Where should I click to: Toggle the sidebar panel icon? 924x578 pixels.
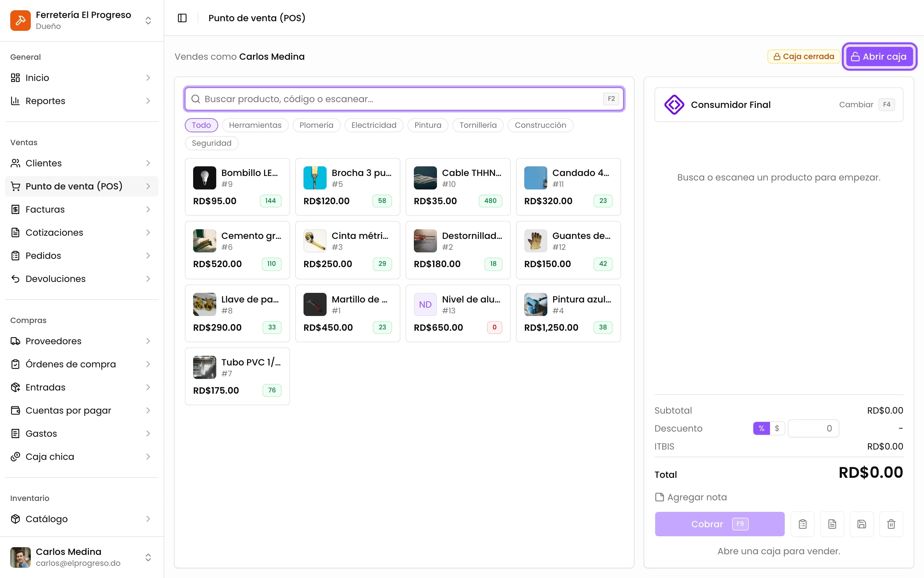tap(182, 18)
